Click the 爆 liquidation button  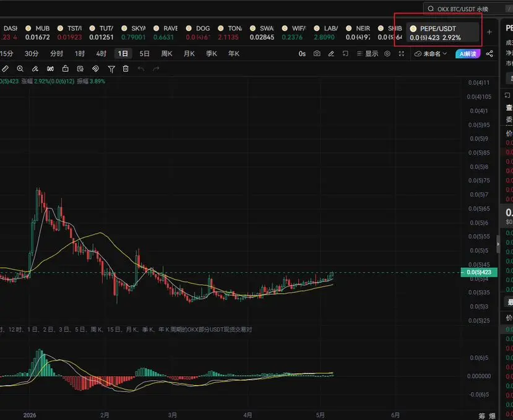[492, 416]
